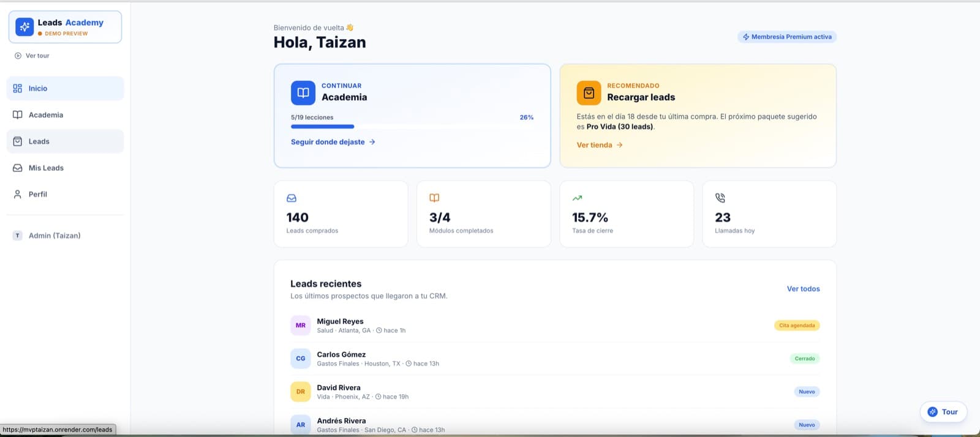980x437 pixels.
Task: Click the Andrés Rivera lead name
Action: click(x=341, y=420)
